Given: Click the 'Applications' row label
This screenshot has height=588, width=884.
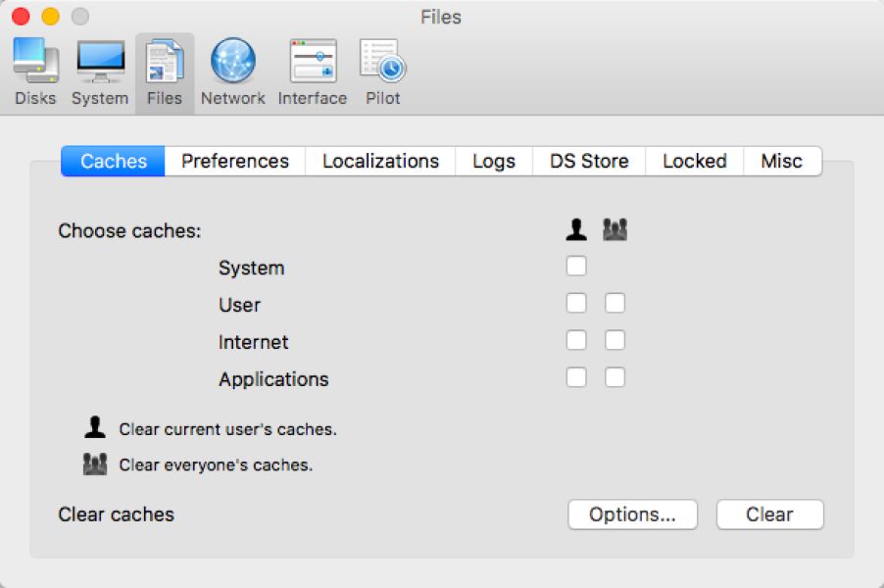Looking at the screenshot, I should coord(273,379).
